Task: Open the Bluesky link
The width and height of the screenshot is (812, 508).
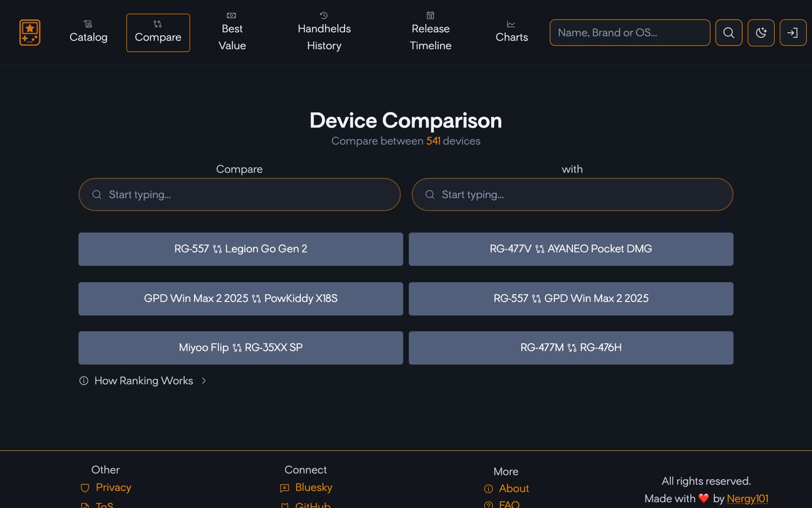Action: (x=314, y=488)
